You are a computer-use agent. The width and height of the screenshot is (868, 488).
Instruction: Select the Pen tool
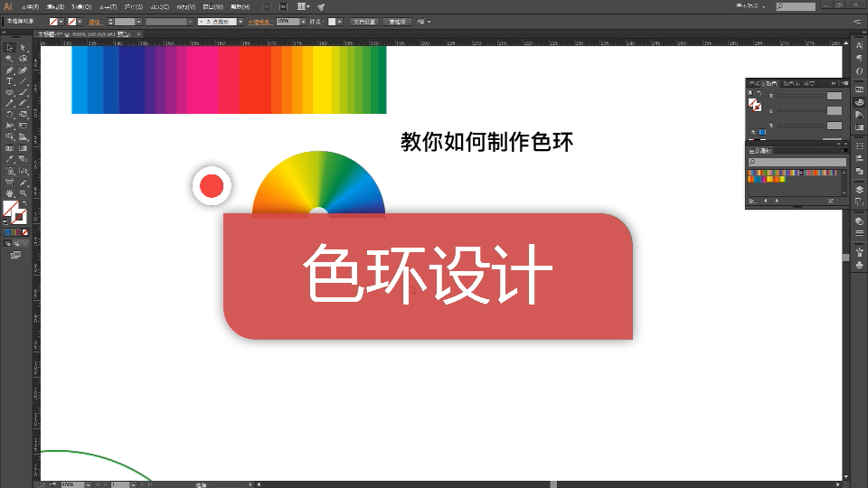(9, 70)
